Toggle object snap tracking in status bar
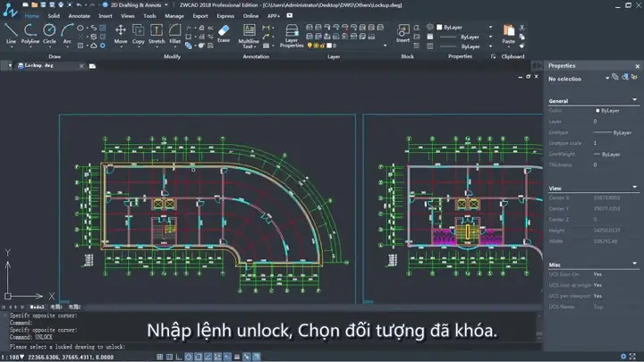This screenshot has height=362, width=644. 208,357
